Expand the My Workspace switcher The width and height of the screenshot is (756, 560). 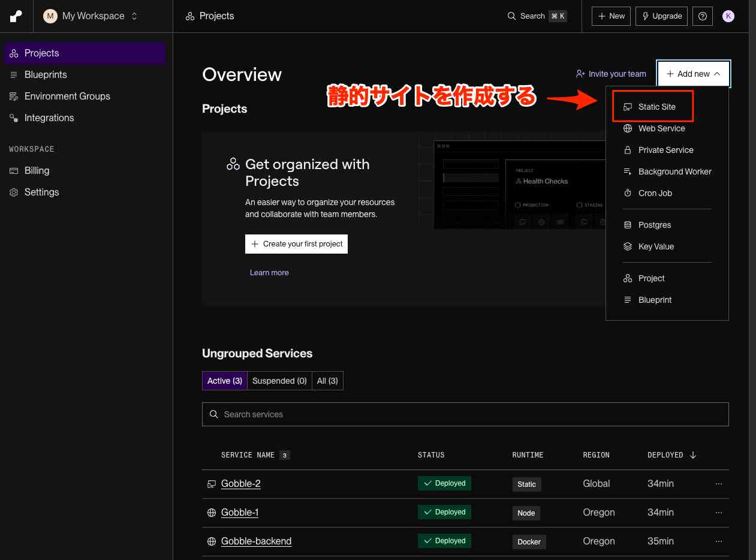click(x=91, y=16)
